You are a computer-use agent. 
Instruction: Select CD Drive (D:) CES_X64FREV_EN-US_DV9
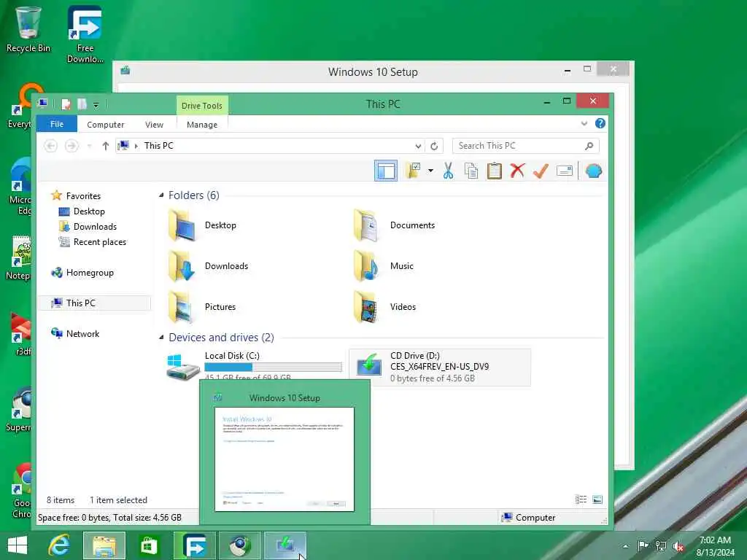coord(440,367)
